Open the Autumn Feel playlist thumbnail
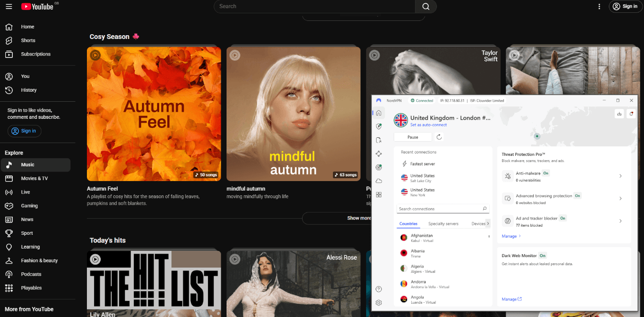Image resolution: width=644 pixels, height=317 pixels. point(154,114)
